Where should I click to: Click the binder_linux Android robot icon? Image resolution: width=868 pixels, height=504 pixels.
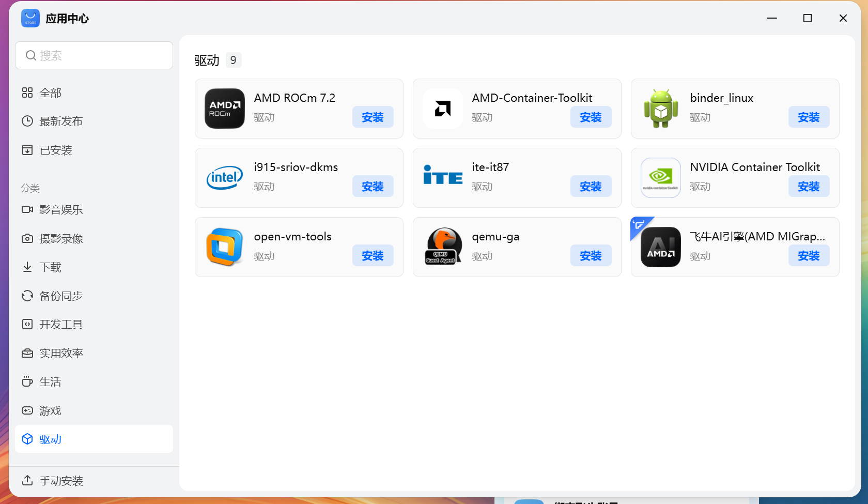coord(661,109)
